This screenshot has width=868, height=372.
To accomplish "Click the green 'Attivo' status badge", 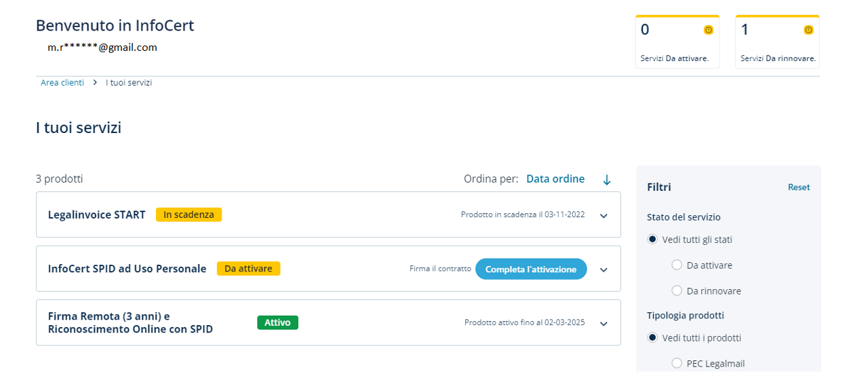I will click(277, 322).
